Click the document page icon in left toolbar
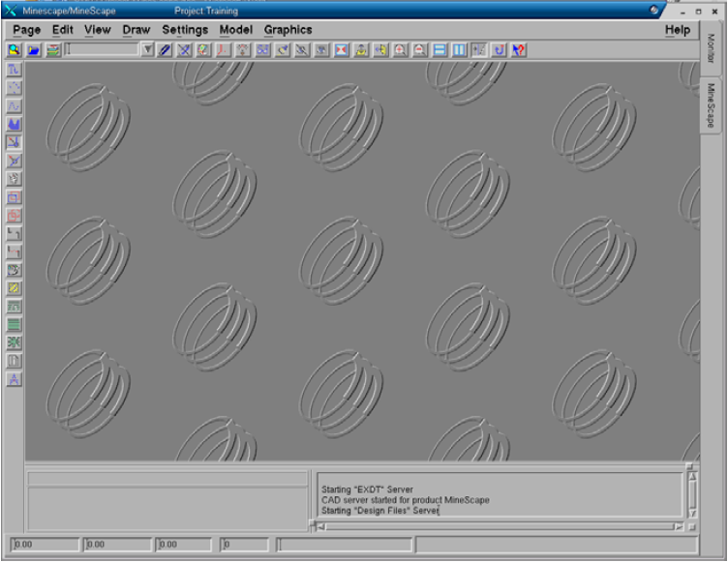 click(14, 361)
